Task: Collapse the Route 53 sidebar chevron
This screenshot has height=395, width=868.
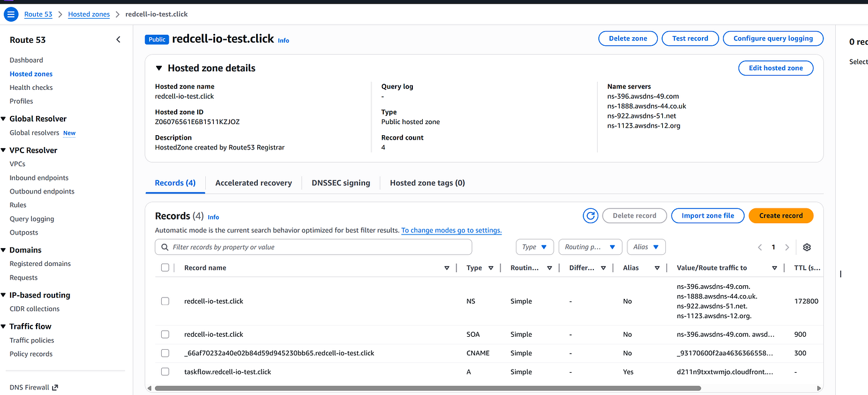Action: pyautogui.click(x=118, y=40)
